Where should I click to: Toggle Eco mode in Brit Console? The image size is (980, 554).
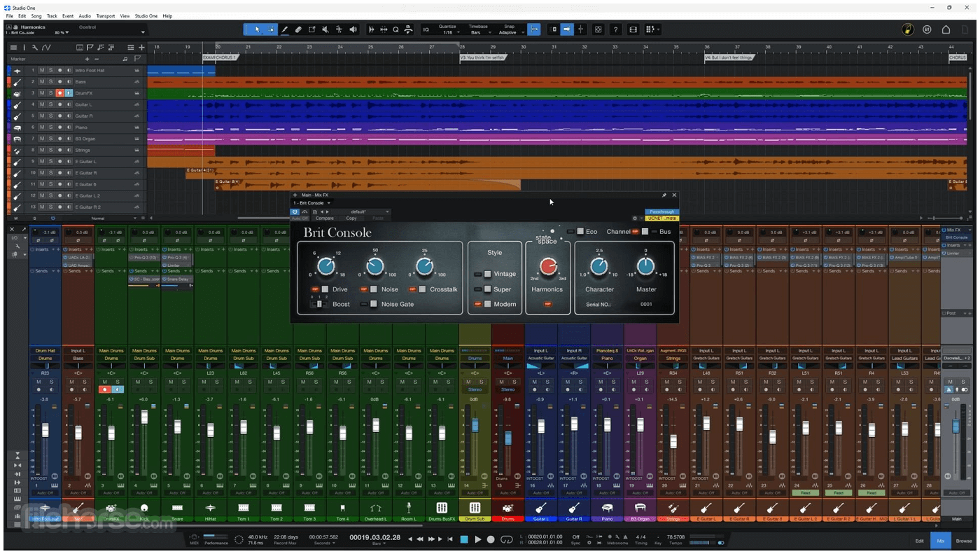coord(580,231)
